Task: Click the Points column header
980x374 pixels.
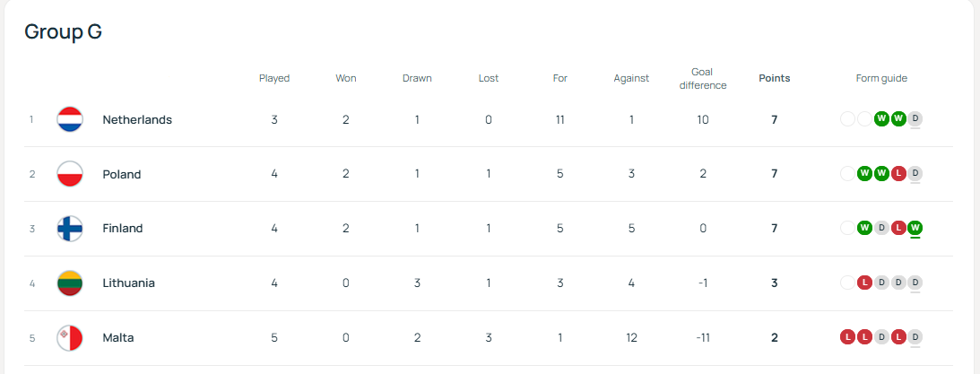Action: pyautogui.click(x=775, y=78)
